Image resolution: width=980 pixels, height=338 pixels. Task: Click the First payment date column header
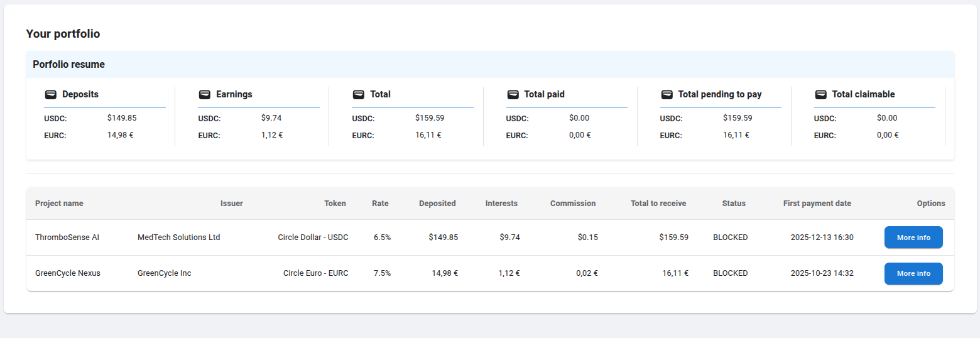tap(817, 204)
